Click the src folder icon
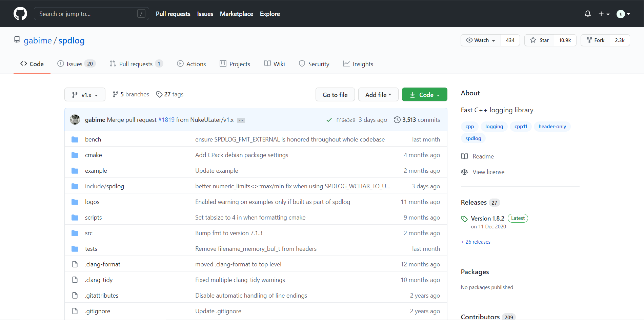644x320 pixels. (75, 233)
